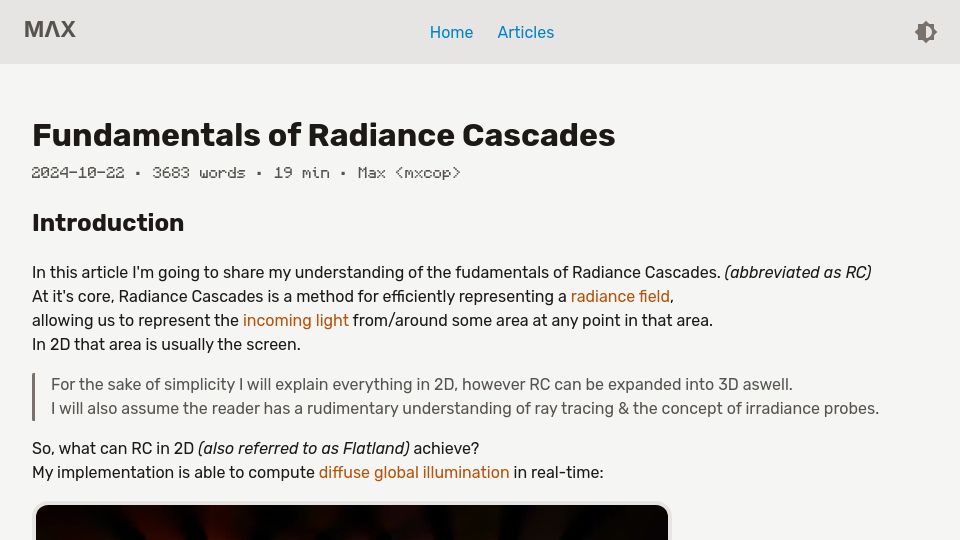Open the Articles section

(x=525, y=32)
